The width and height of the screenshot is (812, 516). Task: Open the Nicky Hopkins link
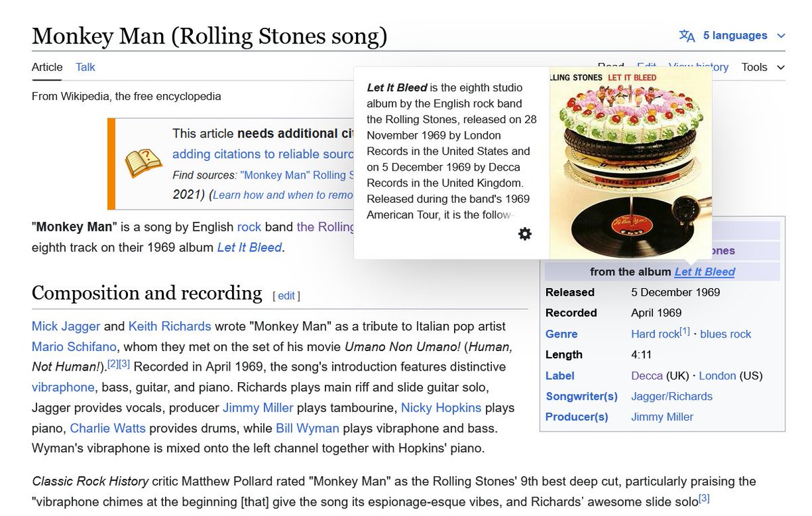pos(441,408)
